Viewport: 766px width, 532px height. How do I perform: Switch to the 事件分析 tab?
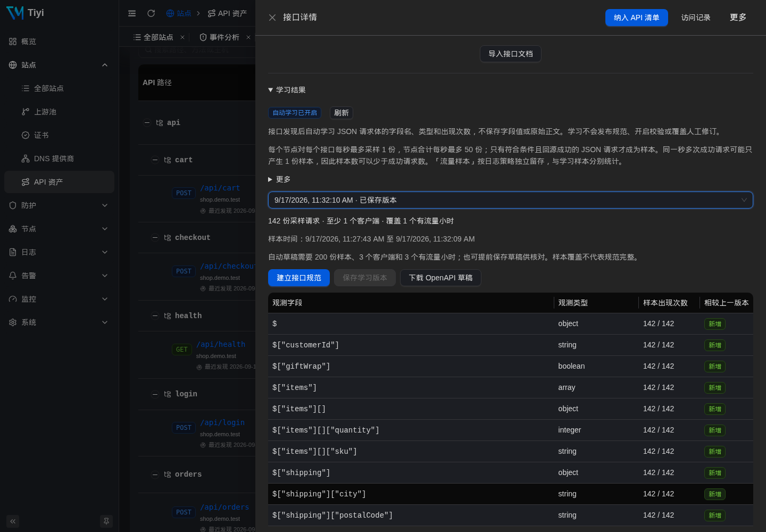219,37
